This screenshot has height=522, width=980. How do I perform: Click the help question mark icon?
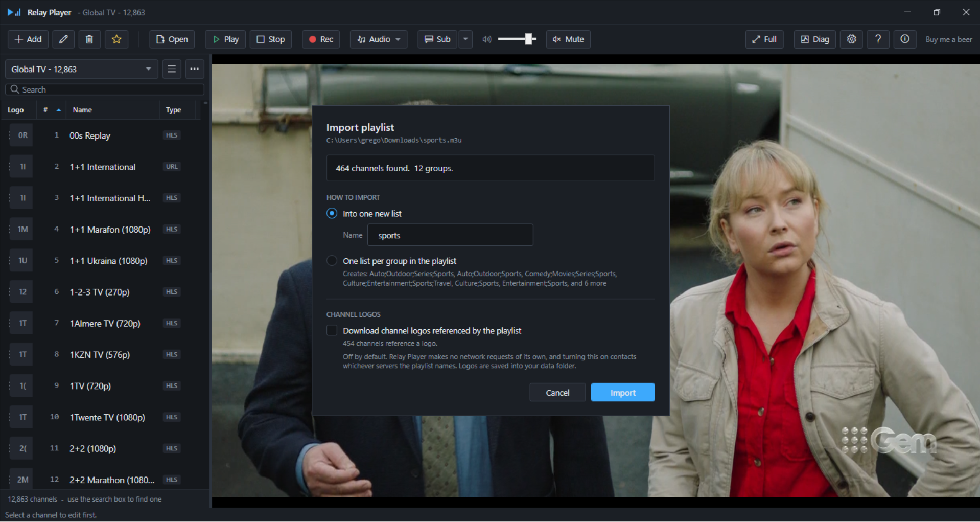[x=878, y=39]
